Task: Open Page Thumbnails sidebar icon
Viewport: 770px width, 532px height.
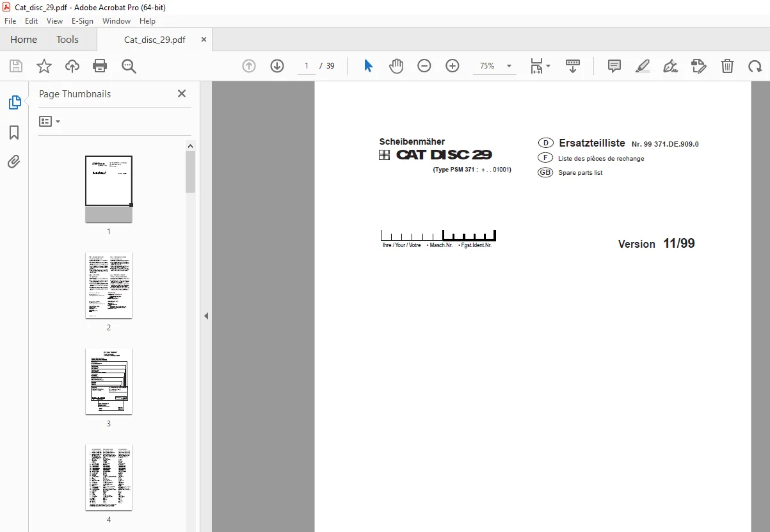Action: coord(14,102)
